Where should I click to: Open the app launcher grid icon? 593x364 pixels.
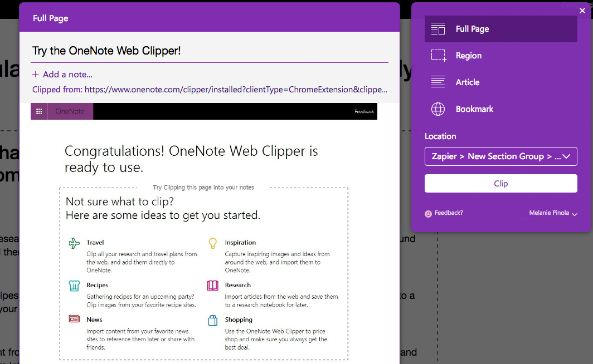[x=39, y=111]
